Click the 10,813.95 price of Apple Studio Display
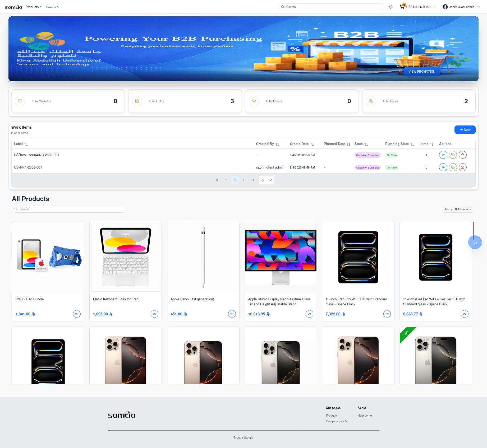 tap(259, 314)
